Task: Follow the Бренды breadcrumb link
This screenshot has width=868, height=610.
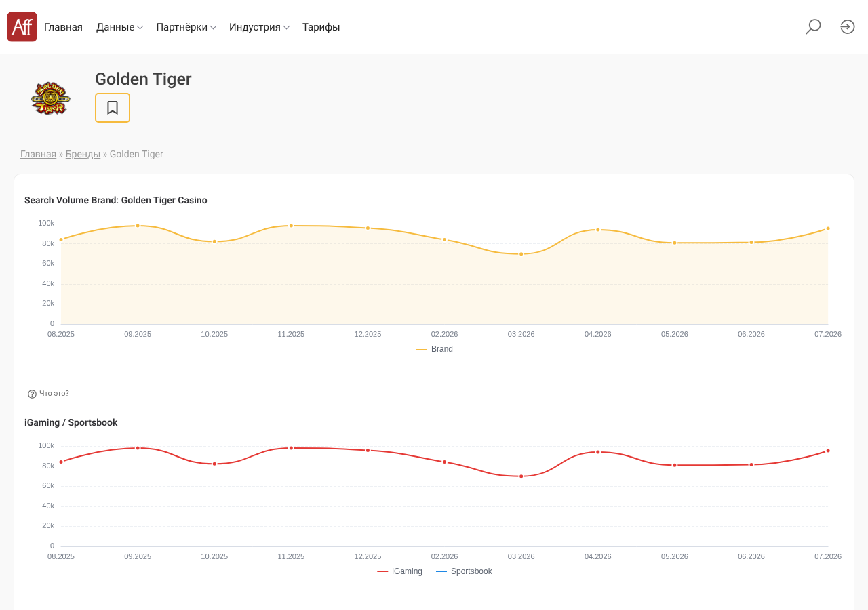Action: (83, 154)
